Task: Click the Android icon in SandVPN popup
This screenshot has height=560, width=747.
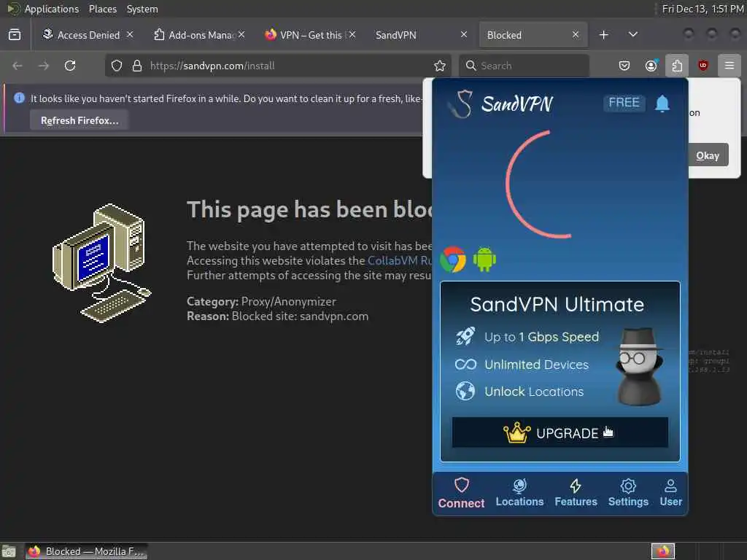Action: (484, 260)
